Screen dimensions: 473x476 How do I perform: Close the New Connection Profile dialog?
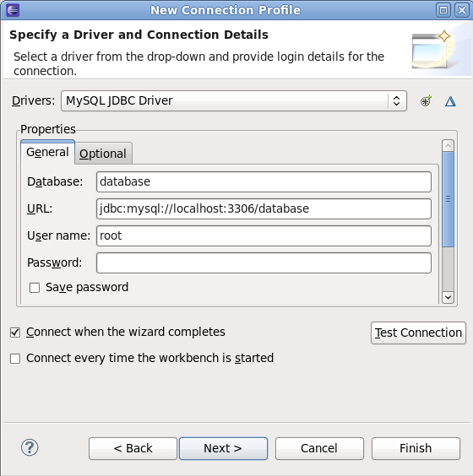[462, 10]
